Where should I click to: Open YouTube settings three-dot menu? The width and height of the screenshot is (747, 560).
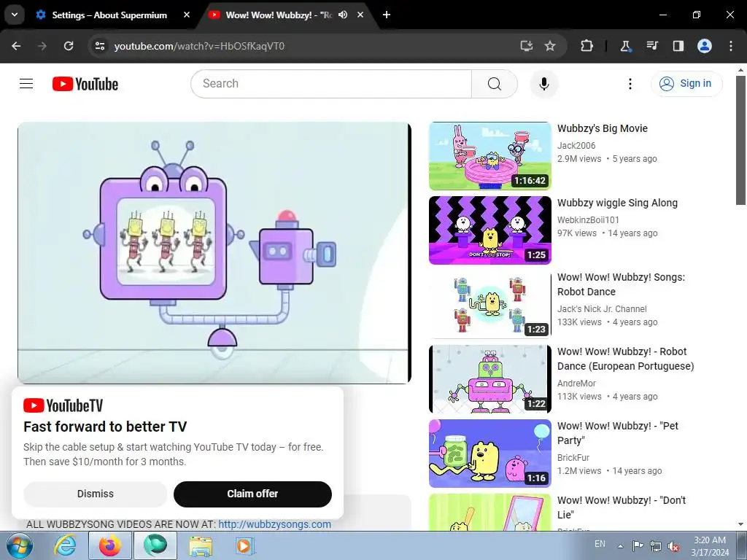[x=630, y=84]
